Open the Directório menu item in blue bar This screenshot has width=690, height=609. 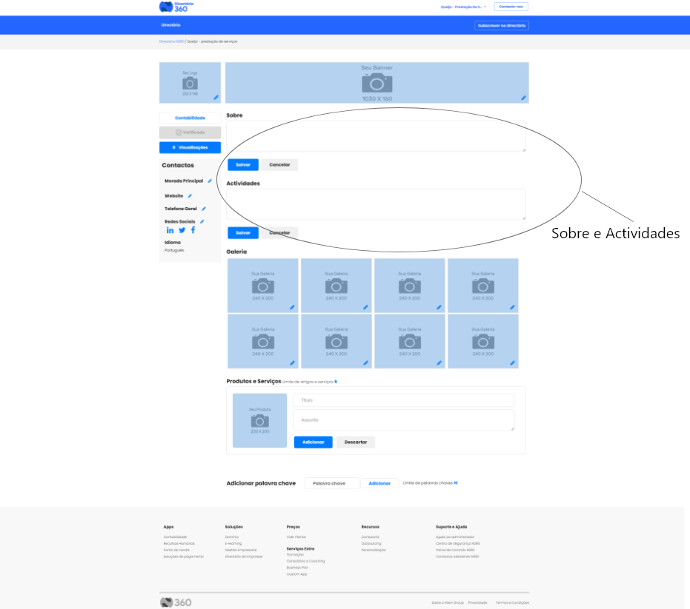[x=171, y=25]
